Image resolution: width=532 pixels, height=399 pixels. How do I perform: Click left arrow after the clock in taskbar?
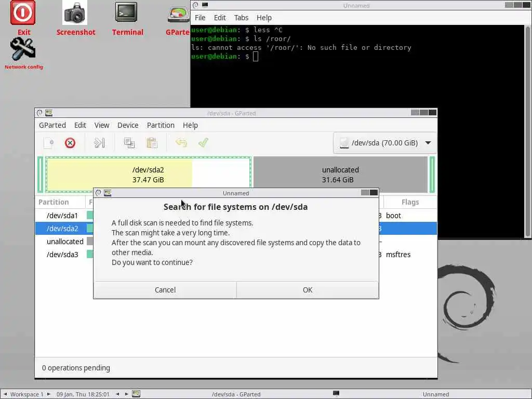pyautogui.click(x=117, y=394)
